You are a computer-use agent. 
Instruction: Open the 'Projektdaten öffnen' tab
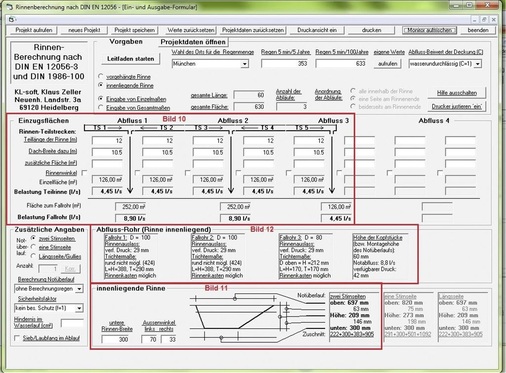(193, 42)
